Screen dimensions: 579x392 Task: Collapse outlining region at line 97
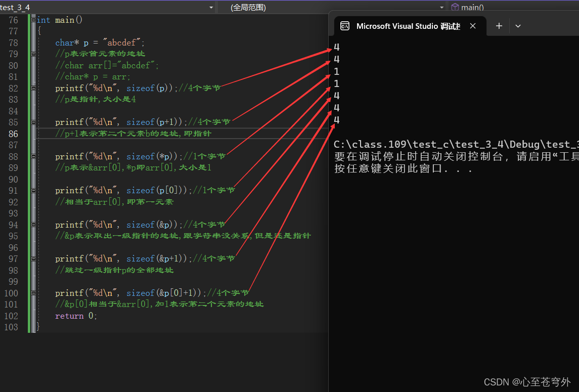pyautogui.click(x=33, y=259)
